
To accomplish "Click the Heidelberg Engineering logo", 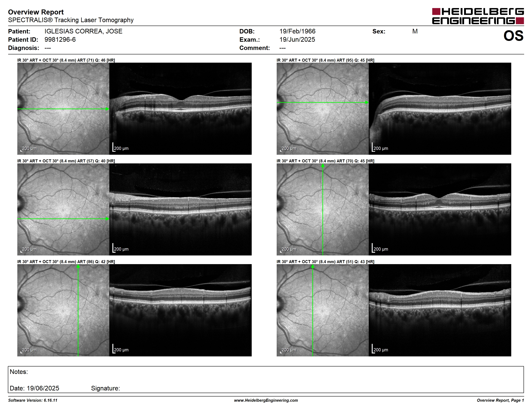I will (x=478, y=16).
